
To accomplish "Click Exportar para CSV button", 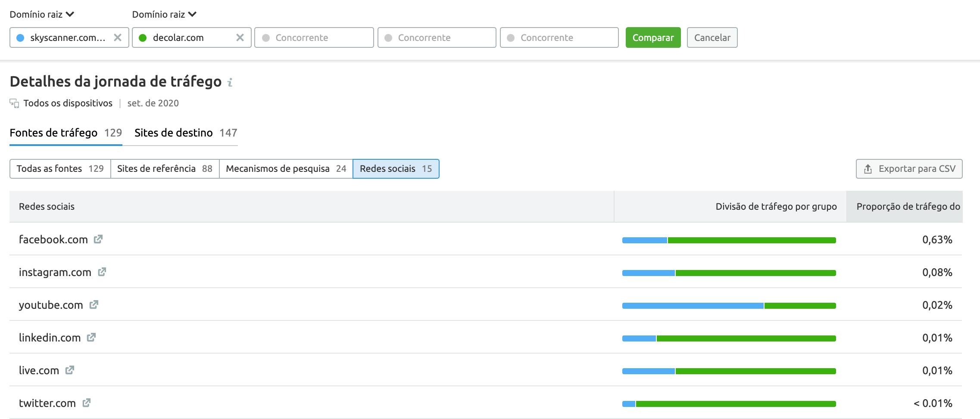I will tap(909, 169).
